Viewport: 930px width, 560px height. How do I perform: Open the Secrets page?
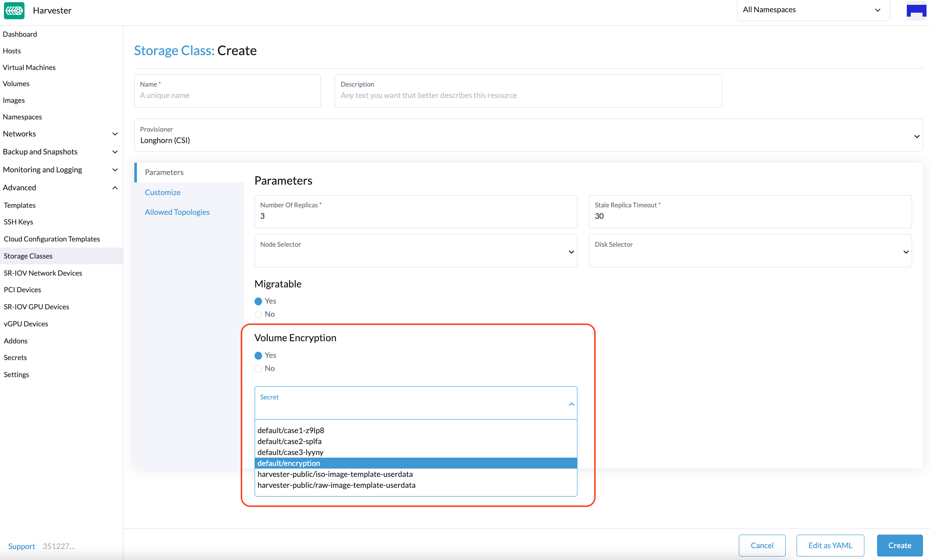(x=15, y=357)
